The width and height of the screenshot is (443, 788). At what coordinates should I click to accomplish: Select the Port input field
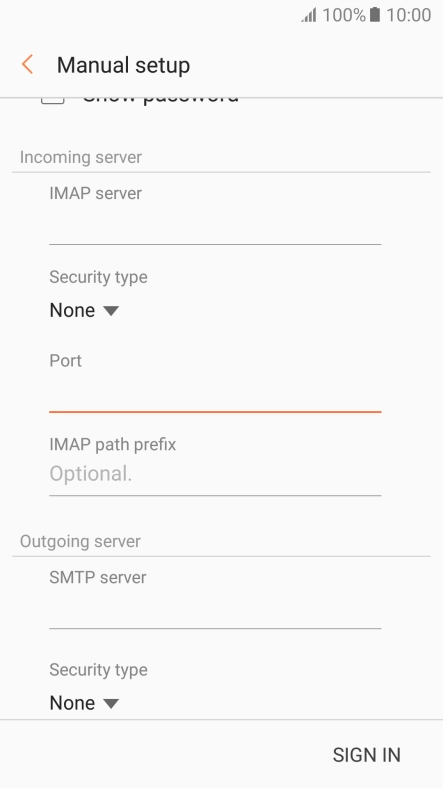pos(215,395)
